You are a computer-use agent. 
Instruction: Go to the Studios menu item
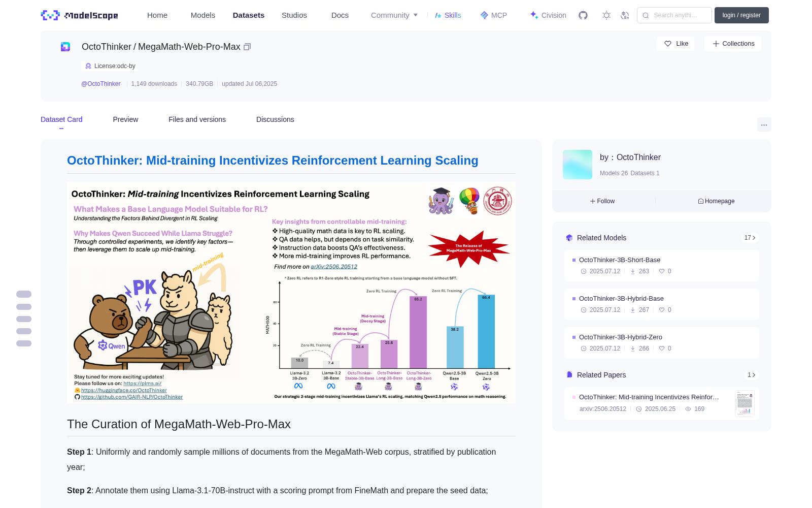point(294,15)
